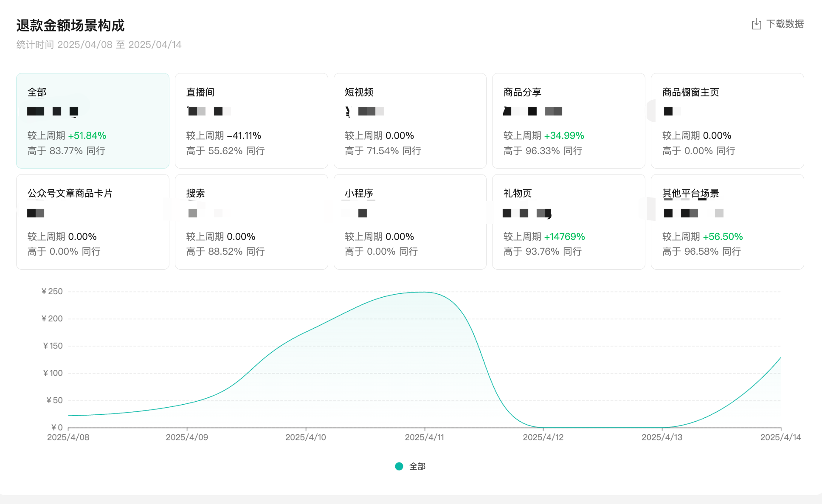Viewport: 822px width, 504px height.
Task: Toggle the 全部 legend series dot
Action: click(x=399, y=466)
